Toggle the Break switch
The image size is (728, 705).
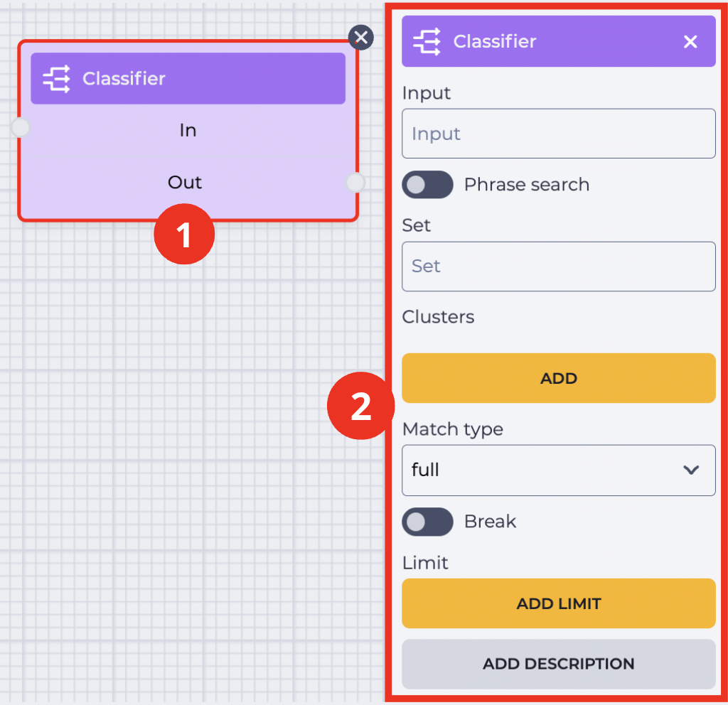tap(427, 522)
